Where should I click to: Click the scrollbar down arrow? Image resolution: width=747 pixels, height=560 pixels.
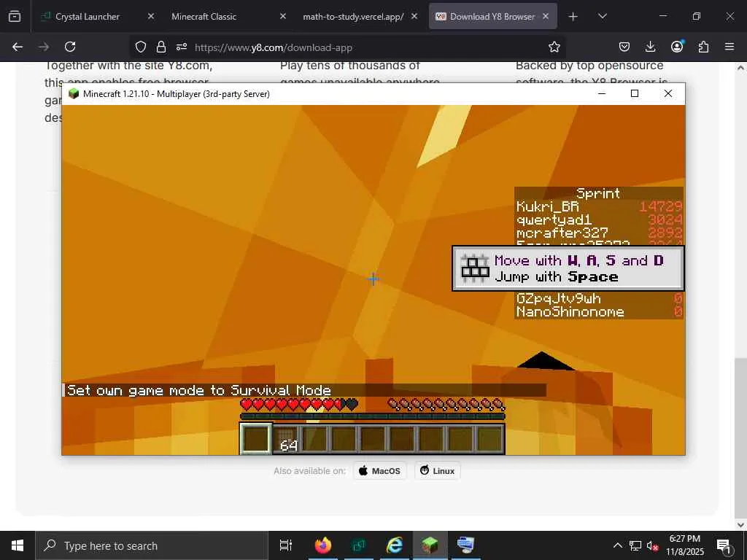tap(740, 525)
